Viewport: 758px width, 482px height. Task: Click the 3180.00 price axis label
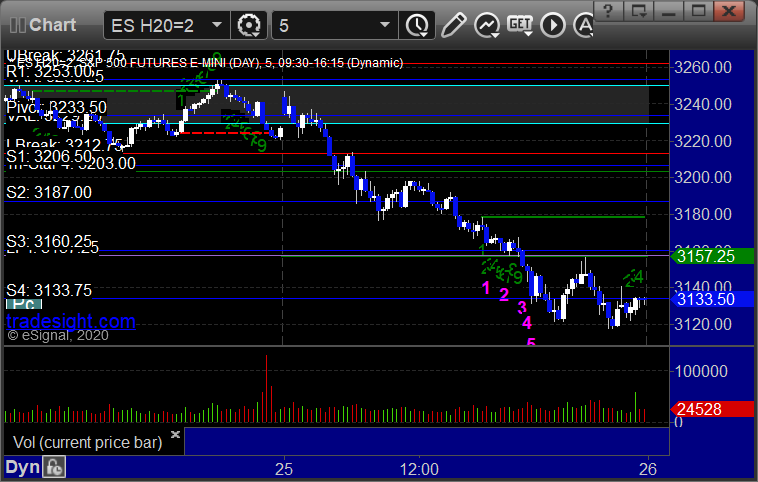point(703,214)
